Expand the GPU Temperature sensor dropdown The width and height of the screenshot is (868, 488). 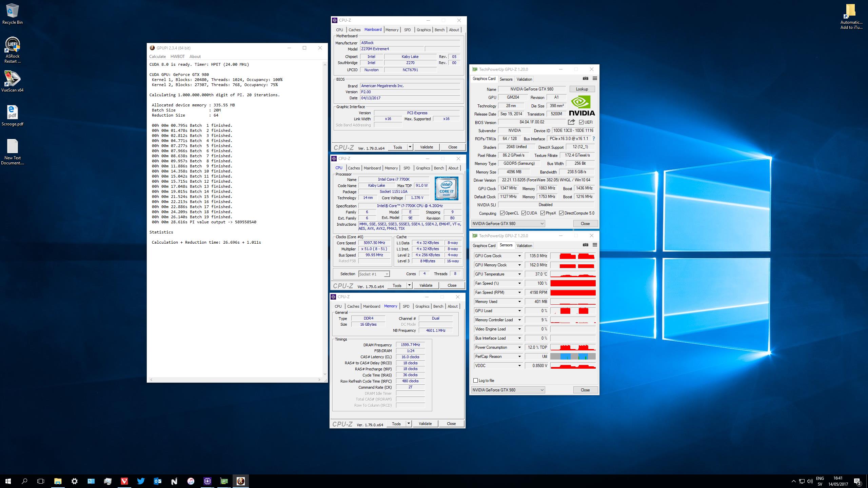coord(519,274)
